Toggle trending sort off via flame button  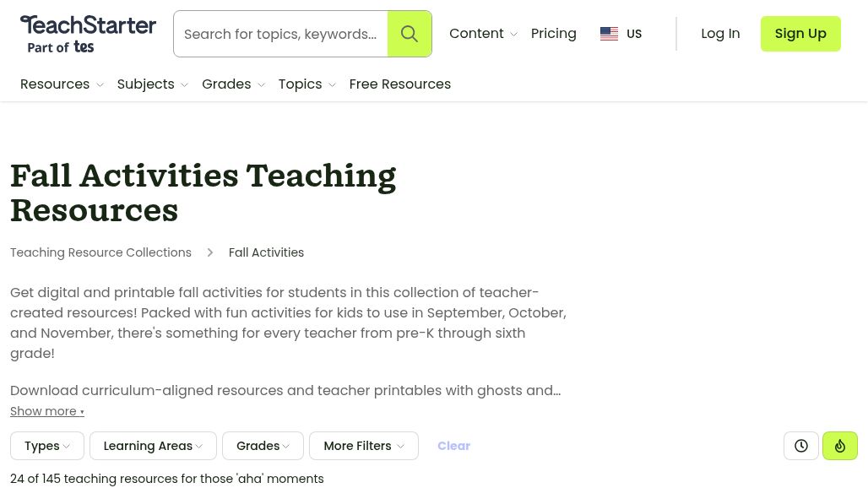pos(839,446)
